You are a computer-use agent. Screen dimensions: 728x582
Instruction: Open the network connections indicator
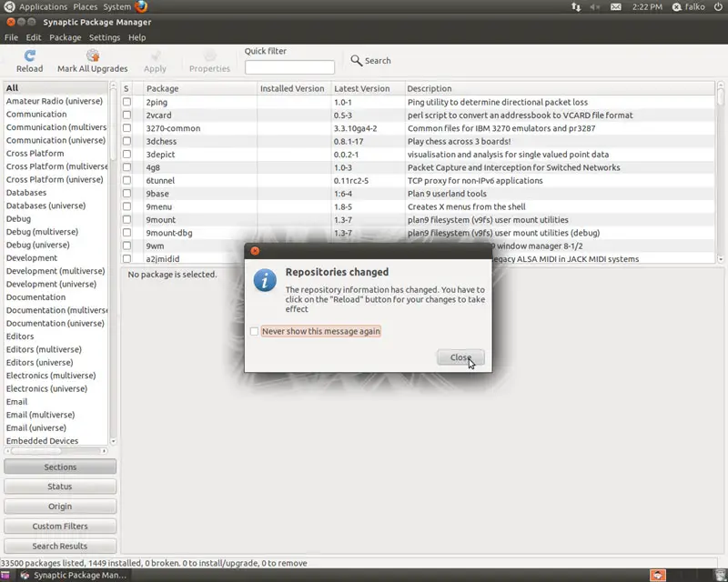tap(576, 7)
